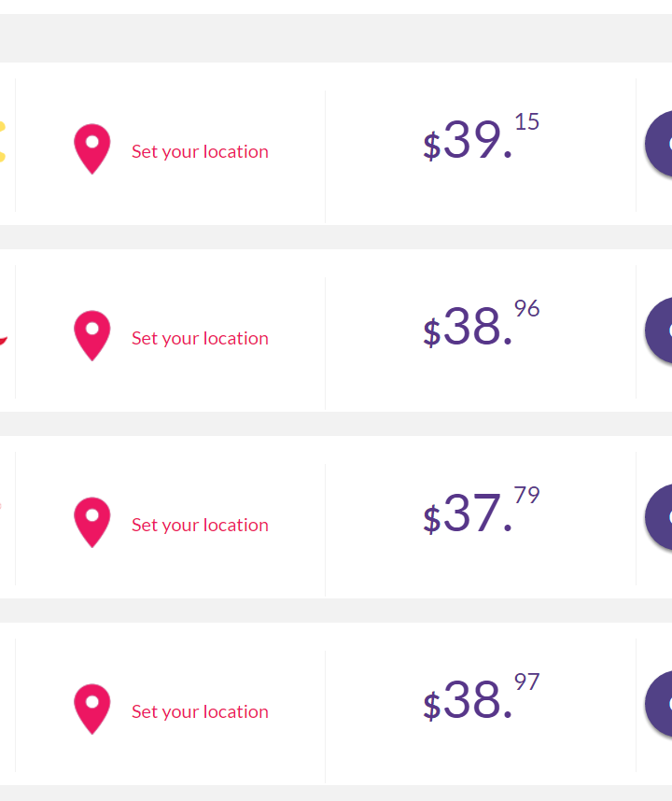
Task: Select the purple button in the $37.79 row
Action: [659, 517]
